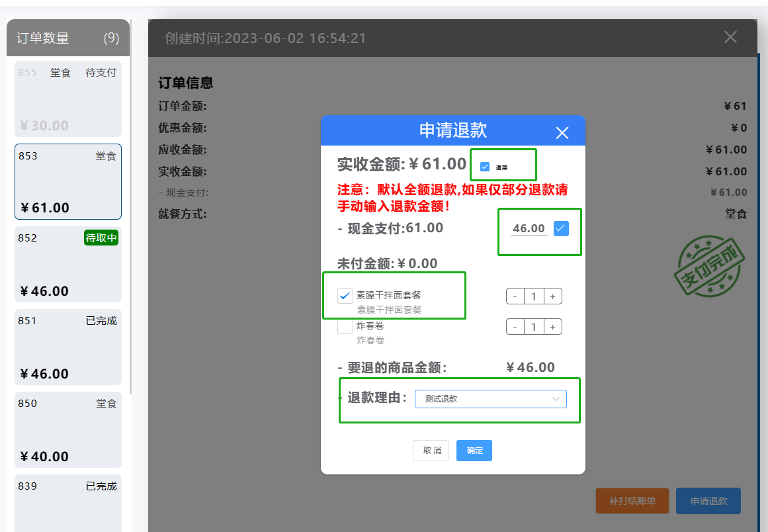
Task: Decrease quantity of 素臊干拌面套餐
Action: 515,296
